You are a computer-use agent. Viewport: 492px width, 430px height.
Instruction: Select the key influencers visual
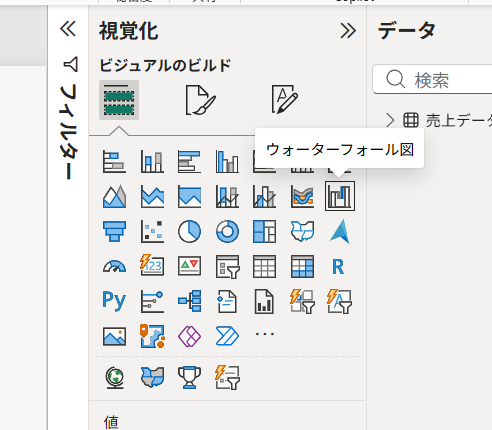pyautogui.click(x=152, y=301)
